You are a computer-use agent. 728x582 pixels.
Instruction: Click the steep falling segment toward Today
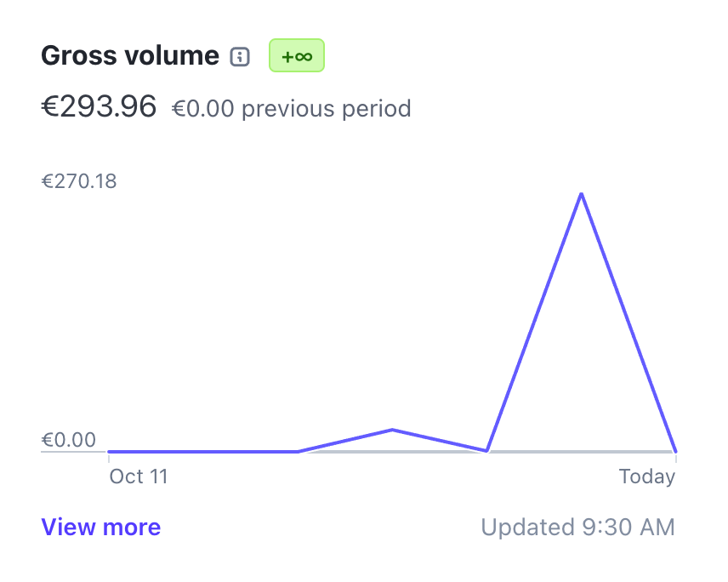(628, 323)
